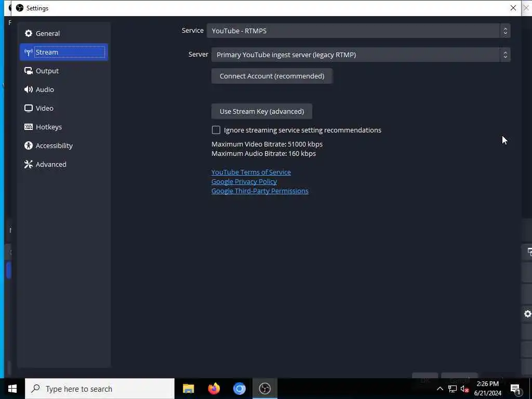Go to Audio settings
Viewport: 532px width, 399px height.
click(64, 89)
